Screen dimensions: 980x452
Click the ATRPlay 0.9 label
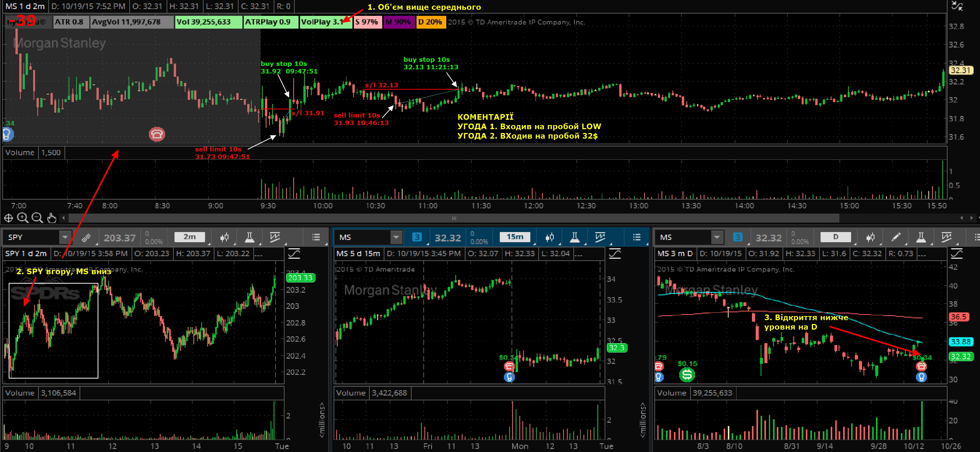point(271,22)
